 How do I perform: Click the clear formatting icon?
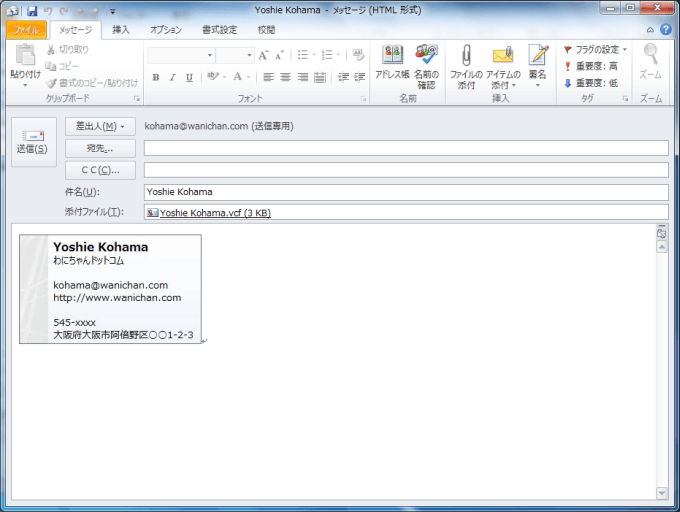358,55
